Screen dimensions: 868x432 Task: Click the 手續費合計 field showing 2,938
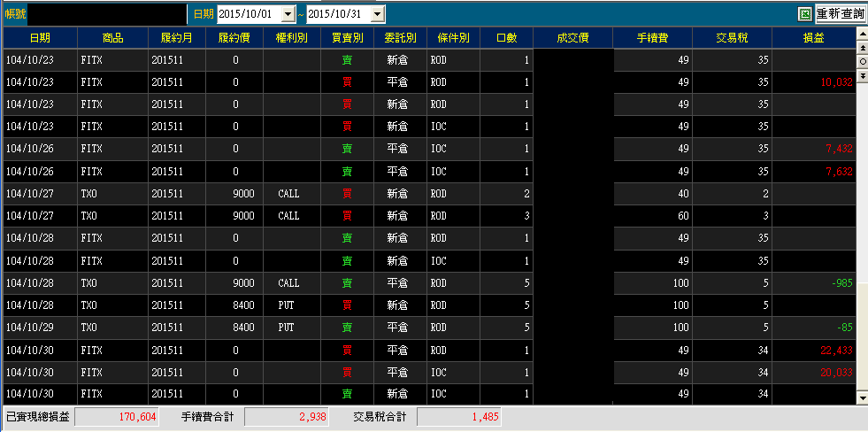pyautogui.click(x=286, y=417)
